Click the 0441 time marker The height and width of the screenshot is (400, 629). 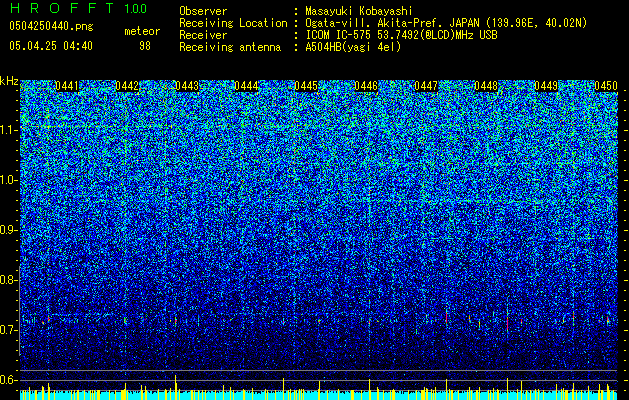(67, 86)
